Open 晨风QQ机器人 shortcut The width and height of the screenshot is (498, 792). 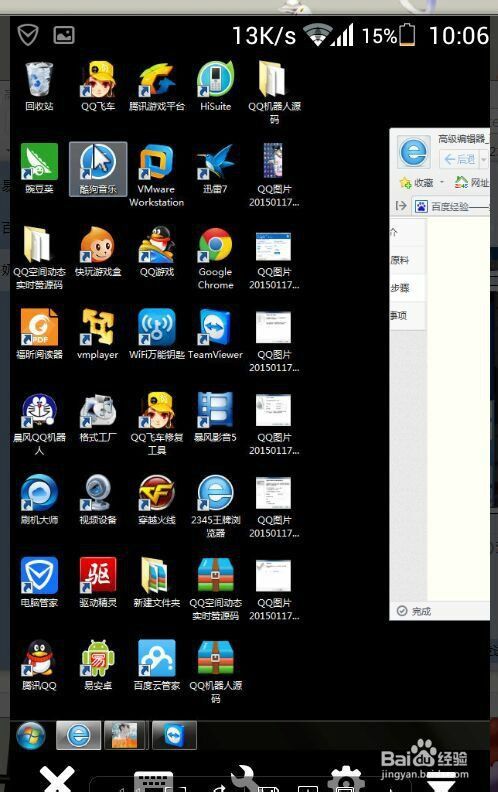(x=39, y=423)
